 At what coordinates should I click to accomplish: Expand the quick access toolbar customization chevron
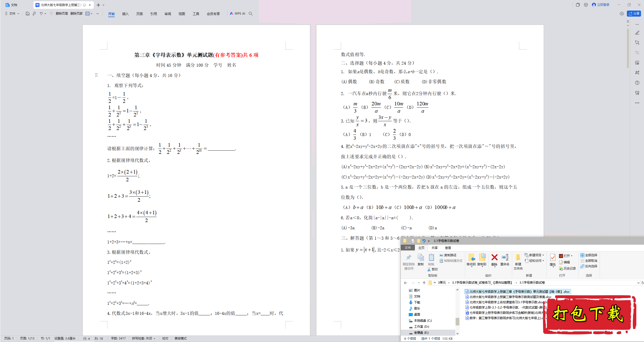pos(98,14)
